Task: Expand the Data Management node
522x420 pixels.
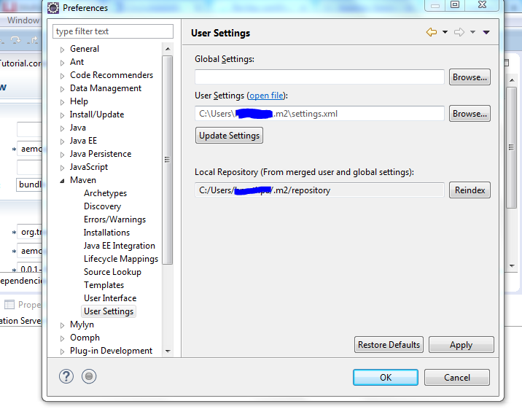Action: tap(62, 89)
